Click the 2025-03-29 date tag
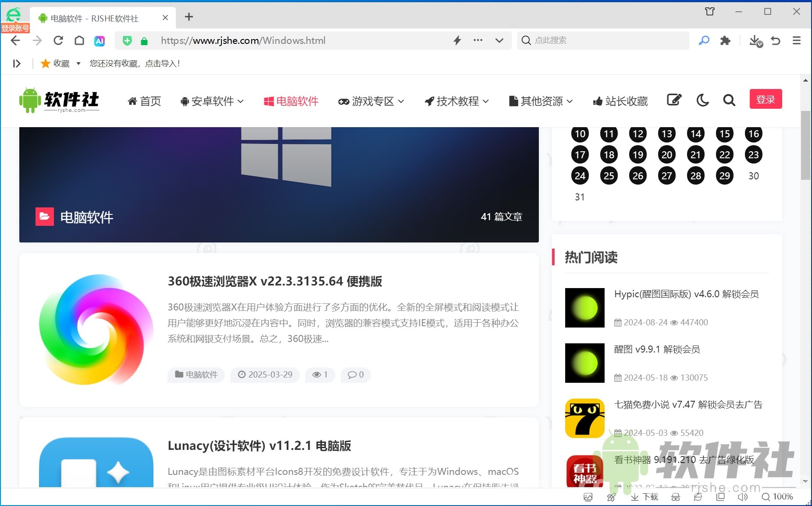 pos(265,374)
